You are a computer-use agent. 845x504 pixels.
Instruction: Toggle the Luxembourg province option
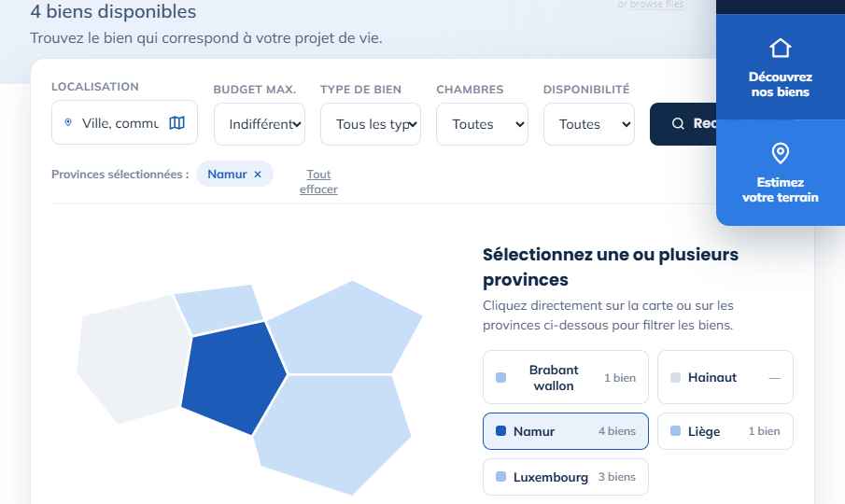pyautogui.click(x=565, y=477)
